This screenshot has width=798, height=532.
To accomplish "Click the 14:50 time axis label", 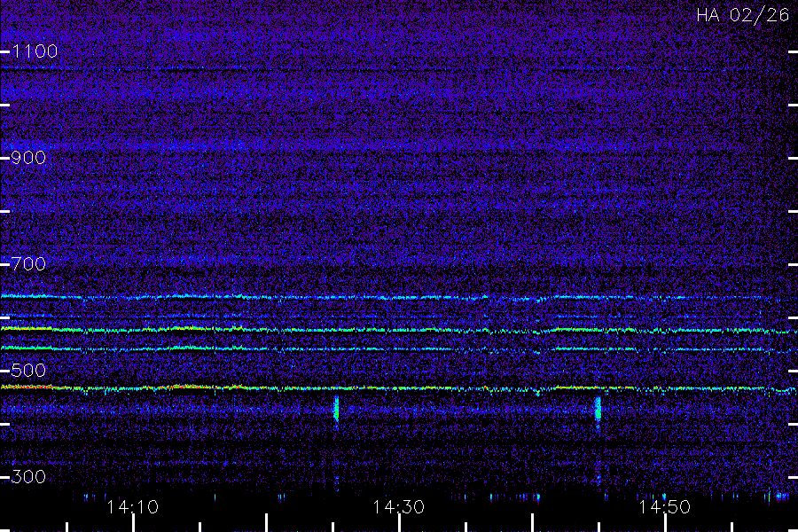I will pyautogui.click(x=664, y=507).
